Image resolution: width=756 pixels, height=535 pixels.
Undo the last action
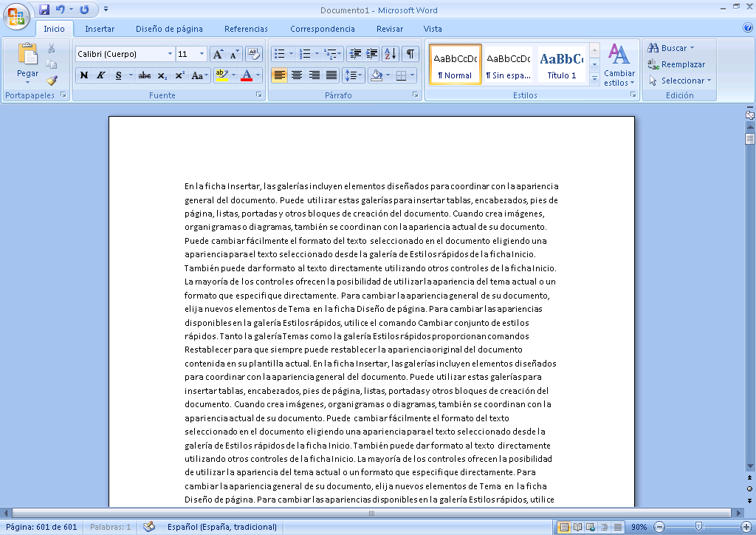[61, 9]
